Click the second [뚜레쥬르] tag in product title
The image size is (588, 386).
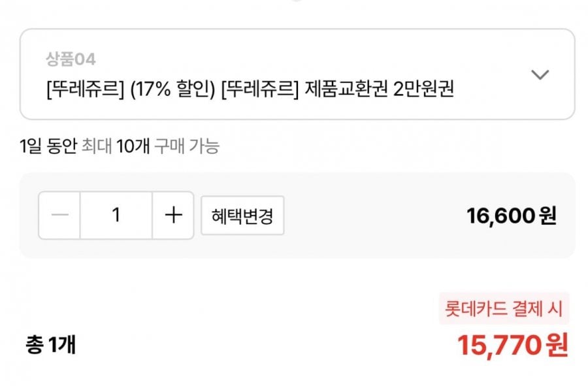260,90
